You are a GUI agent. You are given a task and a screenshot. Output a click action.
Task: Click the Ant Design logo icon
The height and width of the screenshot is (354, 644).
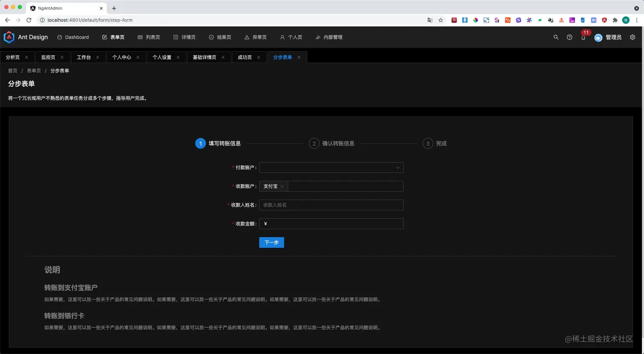pyautogui.click(x=9, y=37)
